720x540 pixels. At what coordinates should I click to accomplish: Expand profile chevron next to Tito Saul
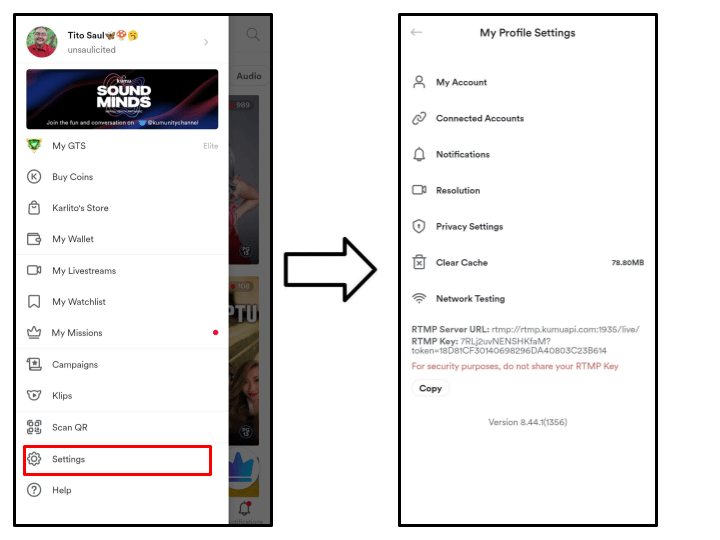point(206,42)
